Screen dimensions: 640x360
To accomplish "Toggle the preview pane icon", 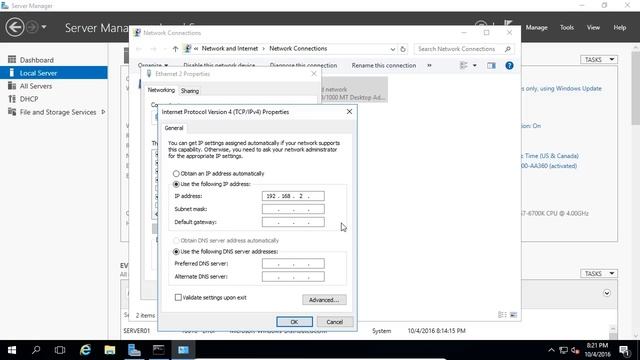I will 491,65.
